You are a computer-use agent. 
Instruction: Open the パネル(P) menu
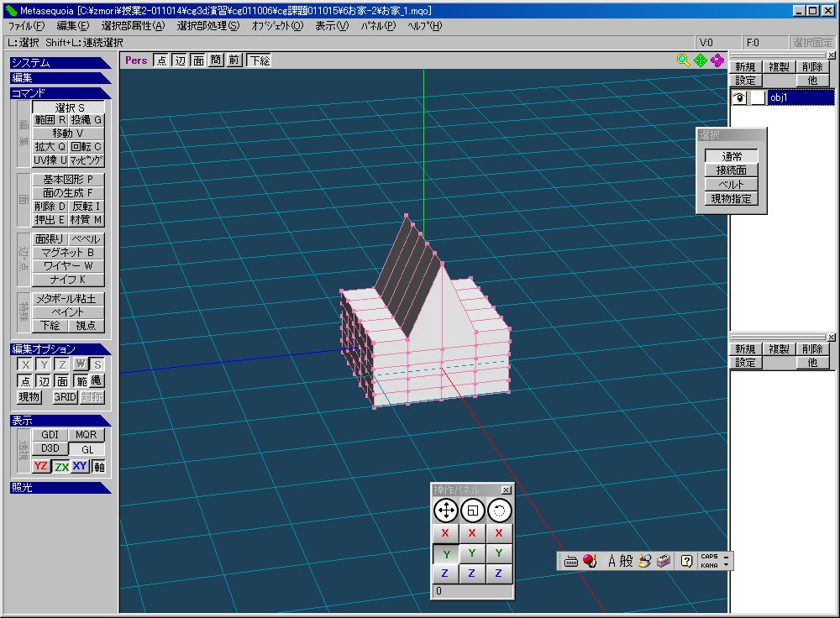point(378,26)
